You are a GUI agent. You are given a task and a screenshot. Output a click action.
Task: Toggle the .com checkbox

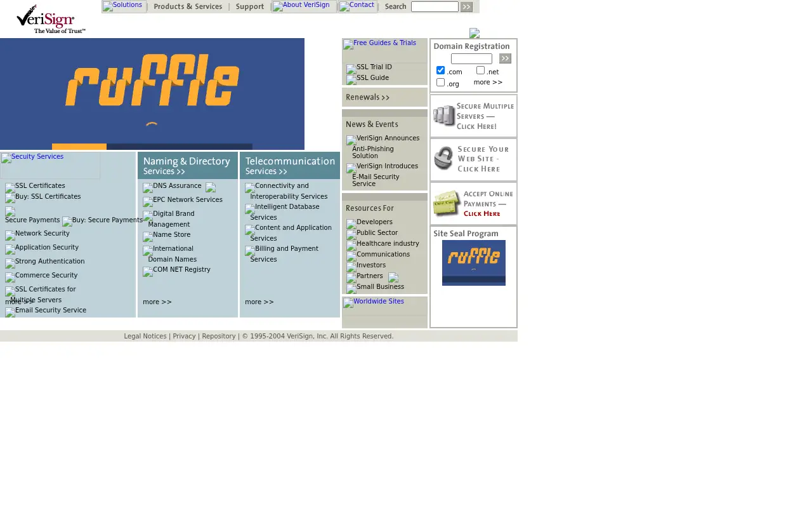click(x=441, y=70)
